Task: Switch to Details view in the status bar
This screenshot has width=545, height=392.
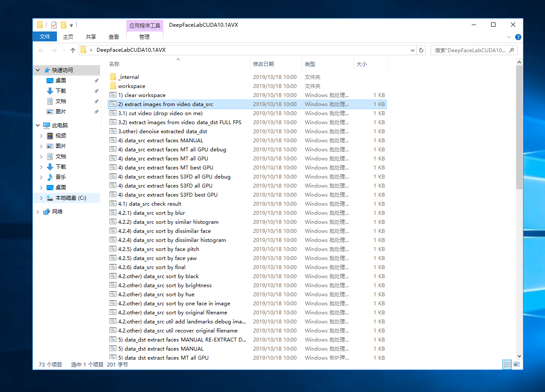Action: click(507, 364)
